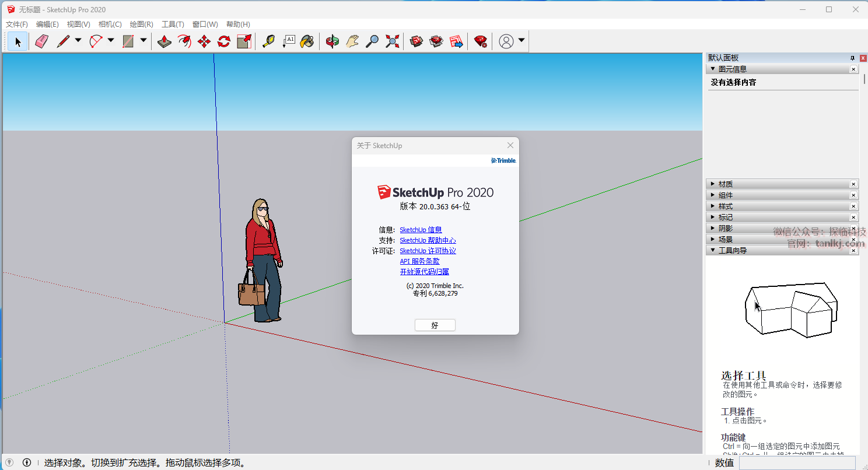Select the Move tool

point(204,41)
